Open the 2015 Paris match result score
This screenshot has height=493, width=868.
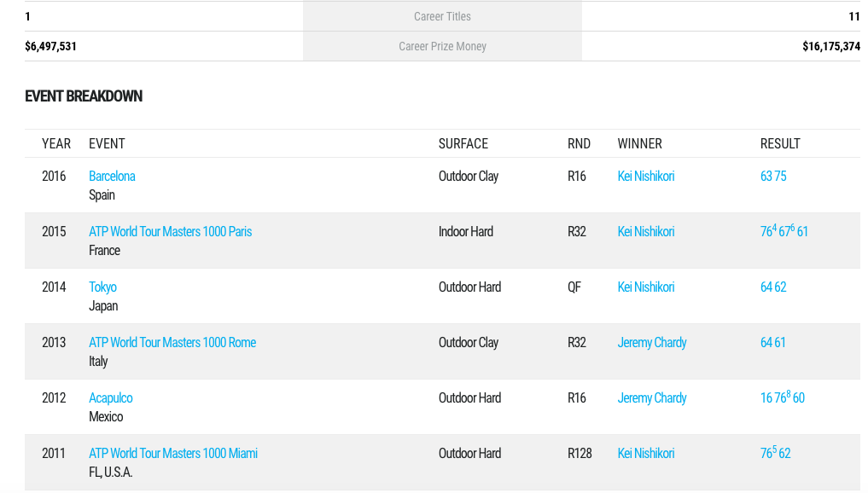click(x=784, y=231)
